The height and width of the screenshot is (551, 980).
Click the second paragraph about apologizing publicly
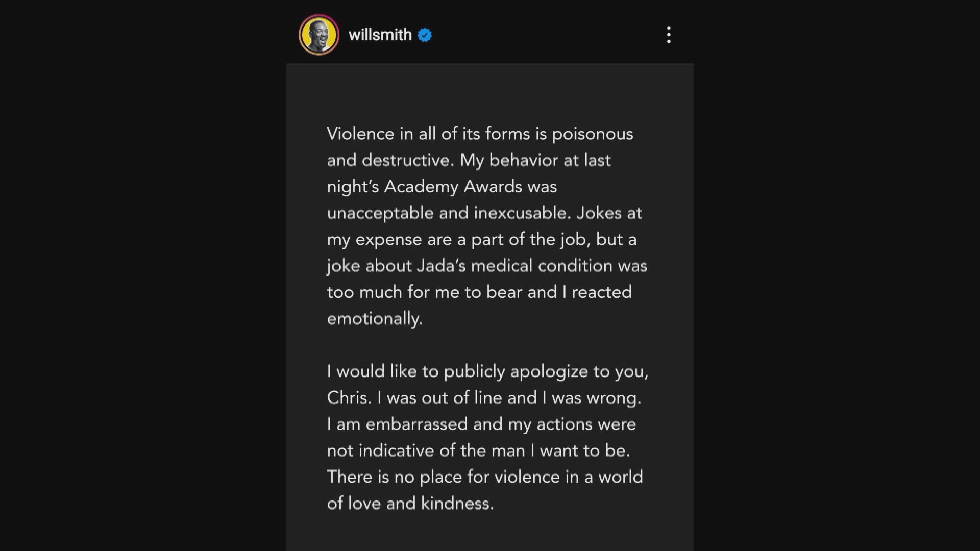click(x=487, y=437)
